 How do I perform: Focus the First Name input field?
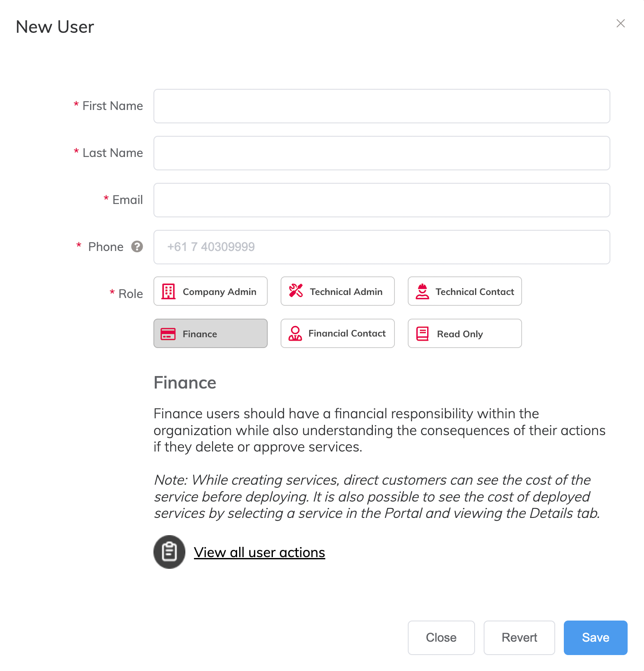(x=381, y=106)
